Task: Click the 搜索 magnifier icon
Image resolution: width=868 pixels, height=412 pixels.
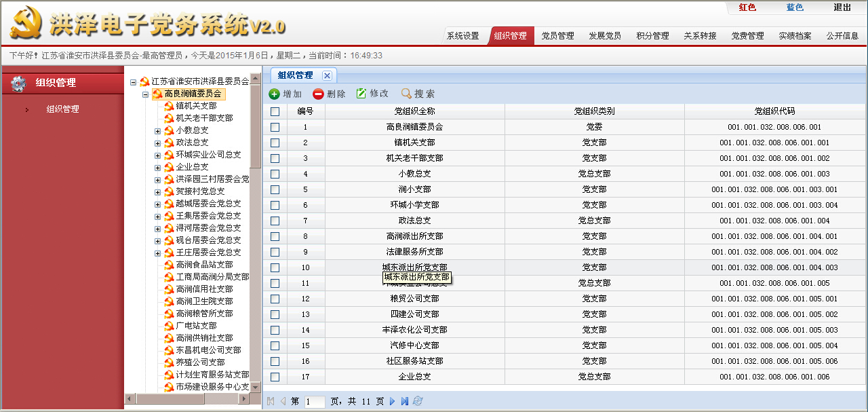Action: [x=406, y=94]
